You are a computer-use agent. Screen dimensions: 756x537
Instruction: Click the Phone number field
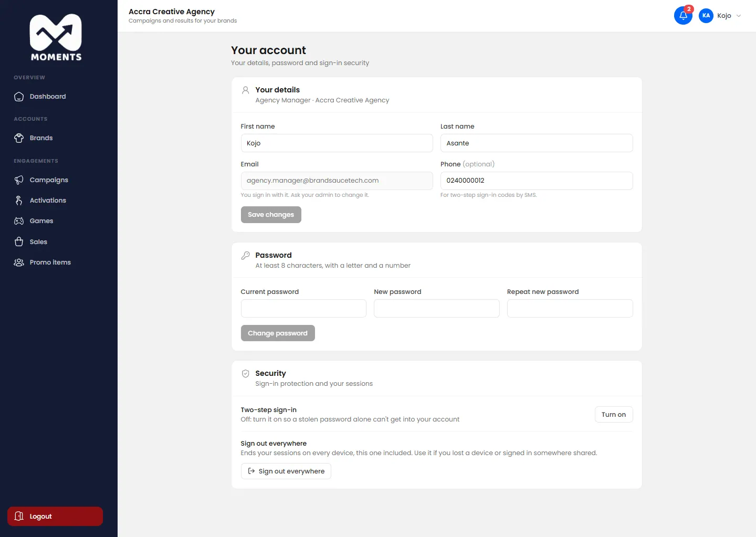(x=537, y=181)
